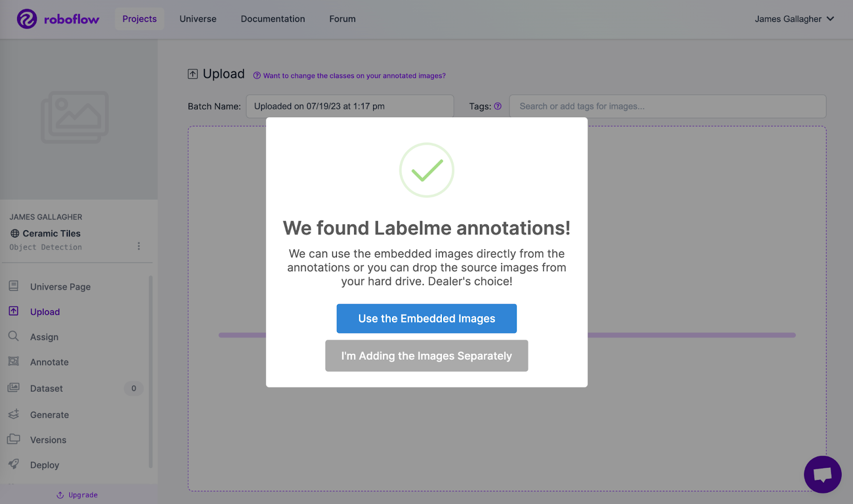Click the Tags help question icon

[497, 106]
